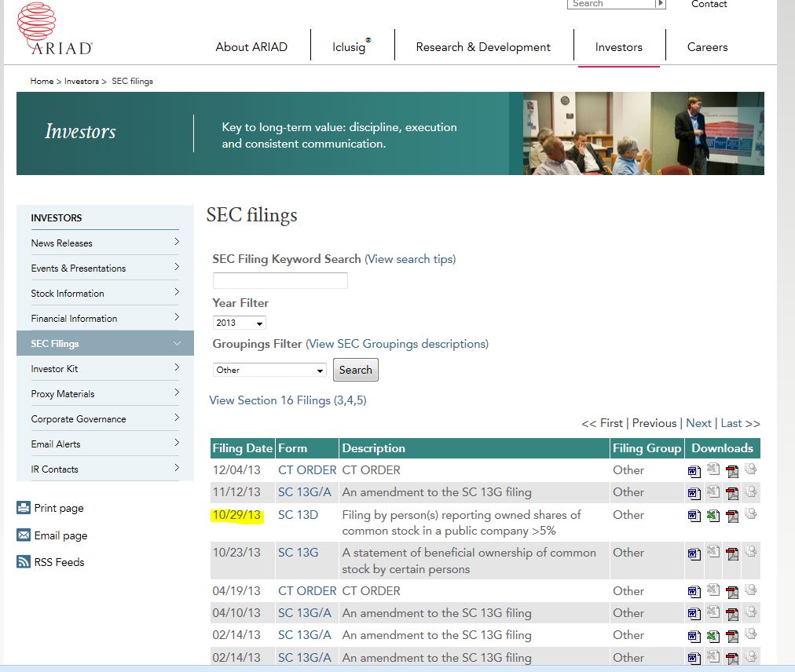Open the Year Filter dropdown showing 2013
Viewport: 795px width, 672px height.
coord(240,323)
